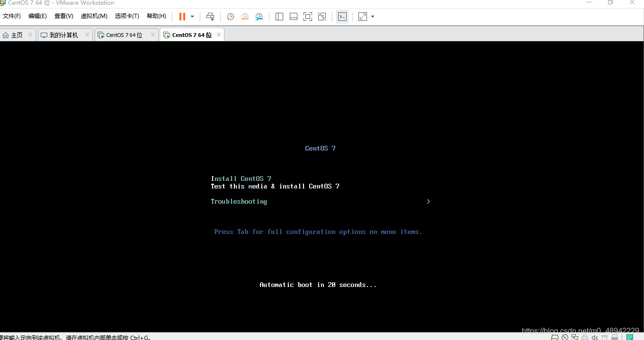Click the Automatic boot in 20 seconds text

coord(318,285)
